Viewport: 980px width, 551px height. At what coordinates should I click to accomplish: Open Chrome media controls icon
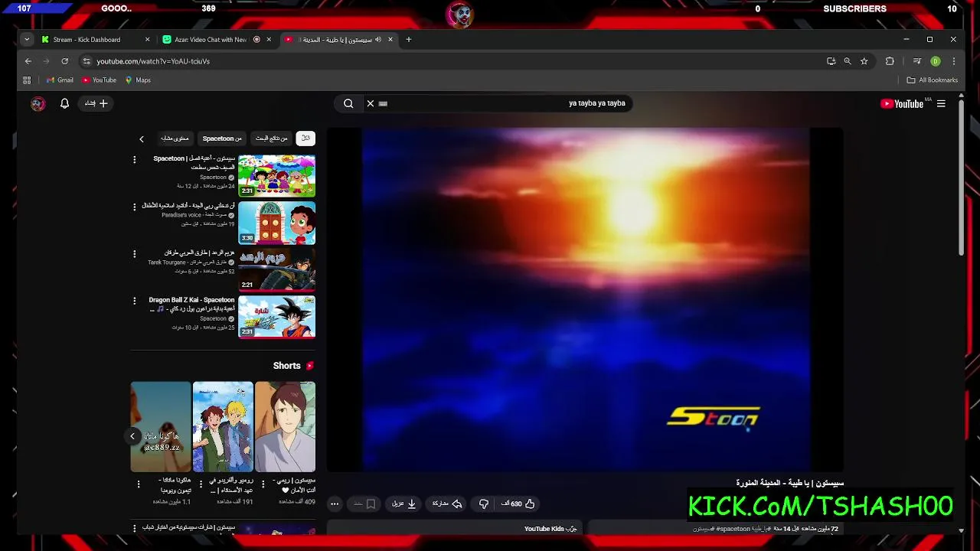point(916,61)
